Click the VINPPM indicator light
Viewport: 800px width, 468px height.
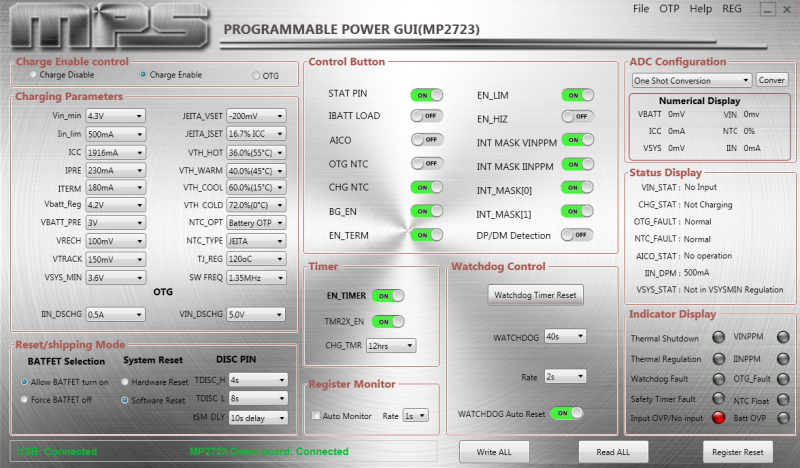click(x=783, y=337)
